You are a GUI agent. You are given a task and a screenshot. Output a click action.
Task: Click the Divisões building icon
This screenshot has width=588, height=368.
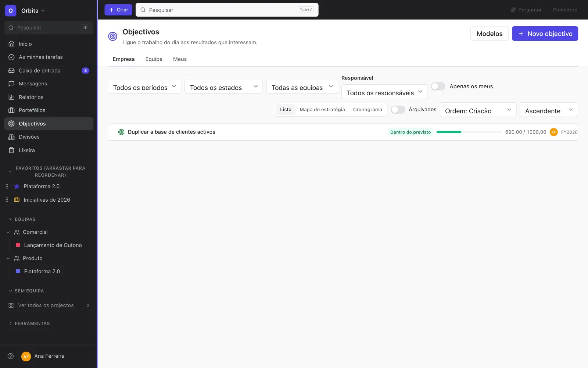click(x=11, y=137)
